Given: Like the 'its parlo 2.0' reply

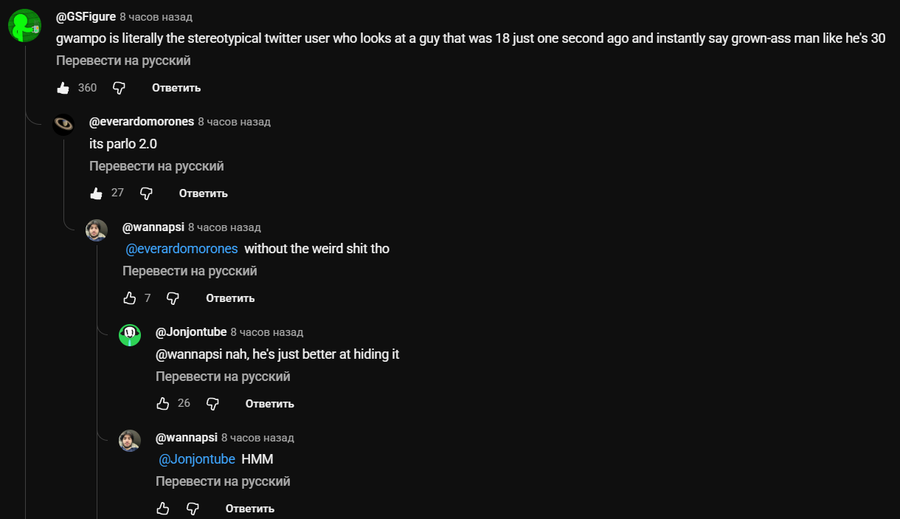Looking at the screenshot, I should tap(97, 193).
